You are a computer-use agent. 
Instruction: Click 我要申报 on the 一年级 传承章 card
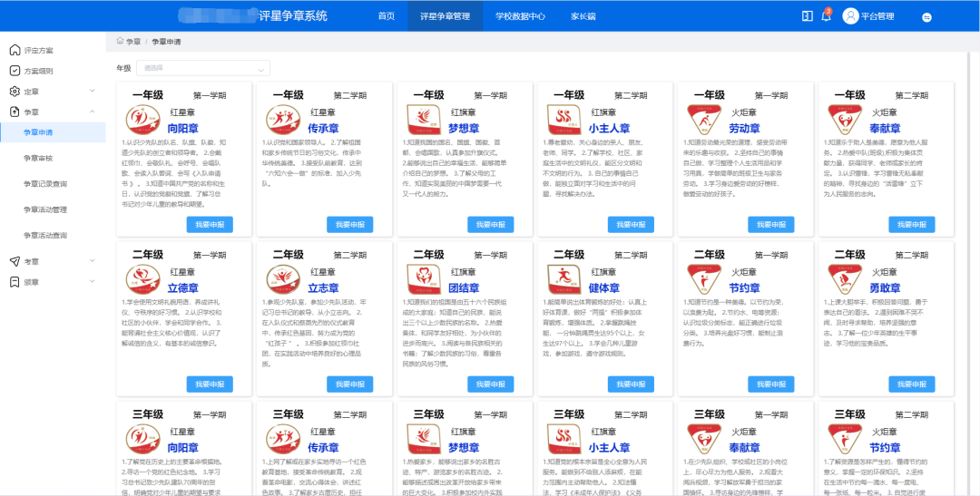[x=350, y=225]
